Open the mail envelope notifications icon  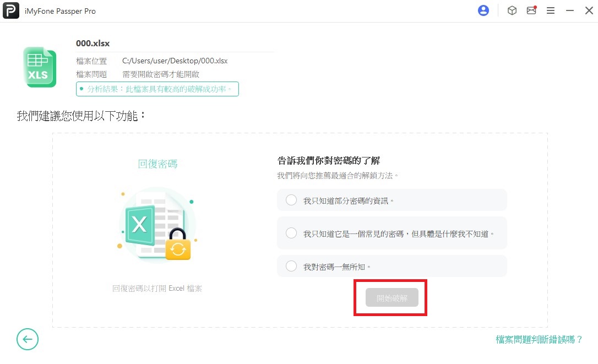click(531, 10)
